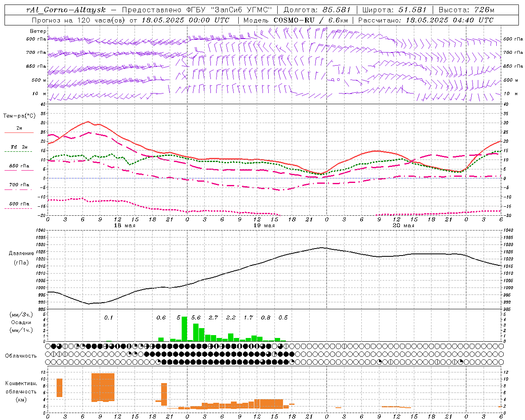Click the 'Ветер' wind panel label
The height and width of the screenshot is (420, 525).
(38, 31)
